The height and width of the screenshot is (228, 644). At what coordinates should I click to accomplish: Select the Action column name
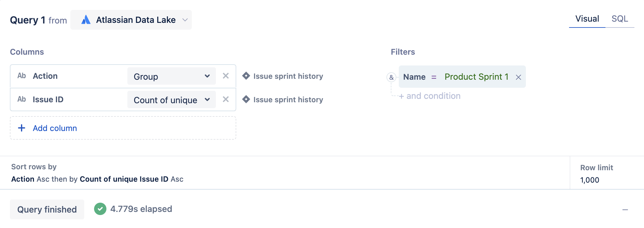tap(45, 76)
